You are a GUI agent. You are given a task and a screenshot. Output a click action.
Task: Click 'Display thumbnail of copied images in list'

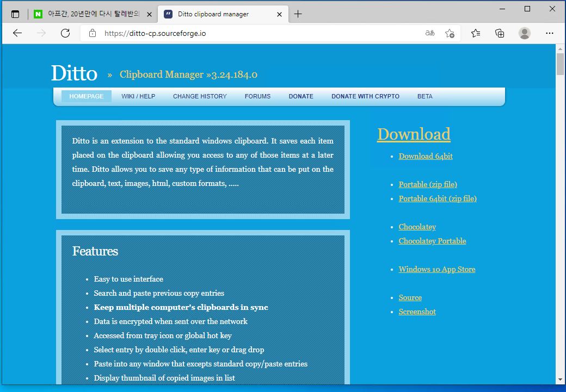pyautogui.click(x=164, y=378)
